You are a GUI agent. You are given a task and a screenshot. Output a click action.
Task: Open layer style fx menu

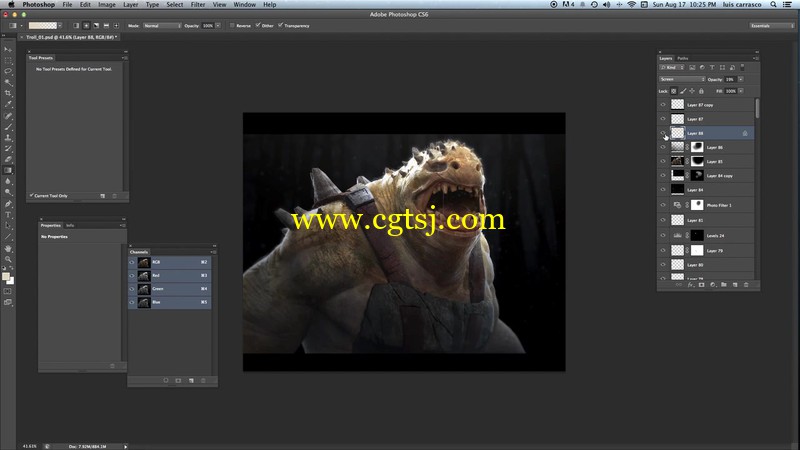tap(690, 285)
